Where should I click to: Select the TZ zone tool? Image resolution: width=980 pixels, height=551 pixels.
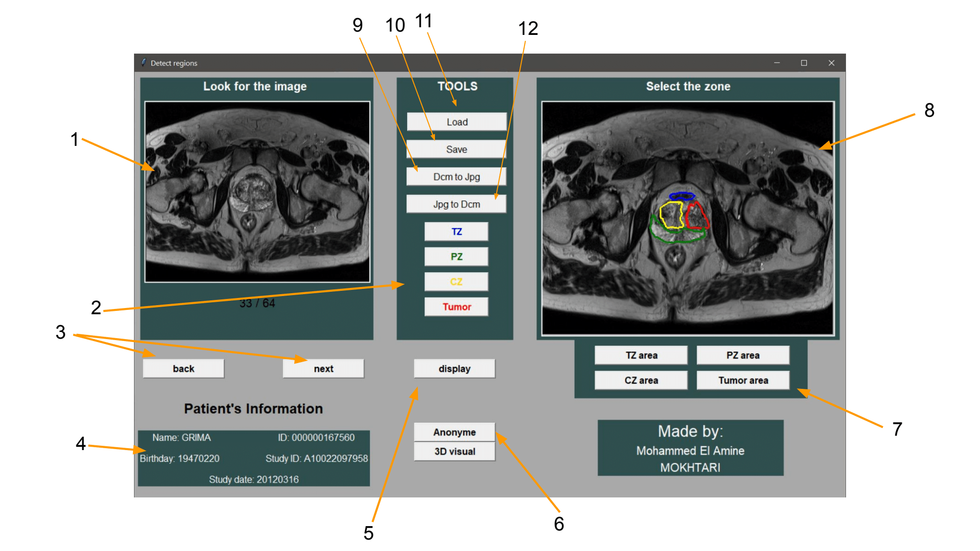pos(456,231)
